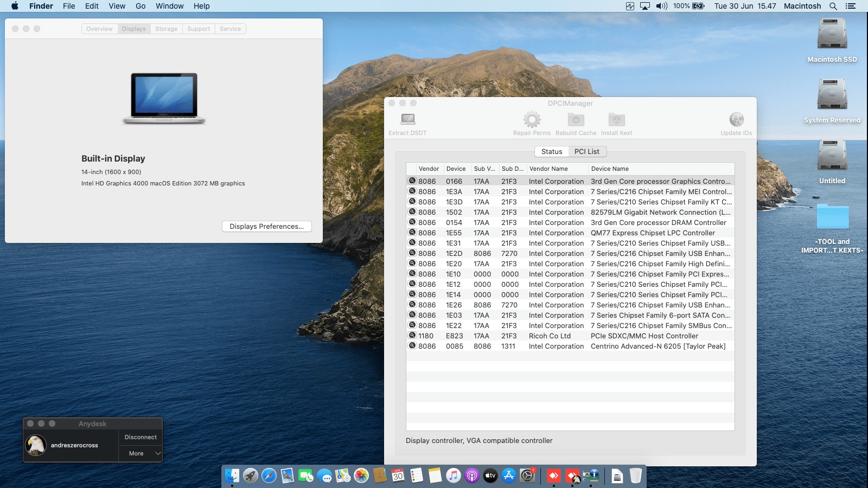This screenshot has width=868, height=488.
Task: Click Update IDs globe icon
Action: [736, 119]
